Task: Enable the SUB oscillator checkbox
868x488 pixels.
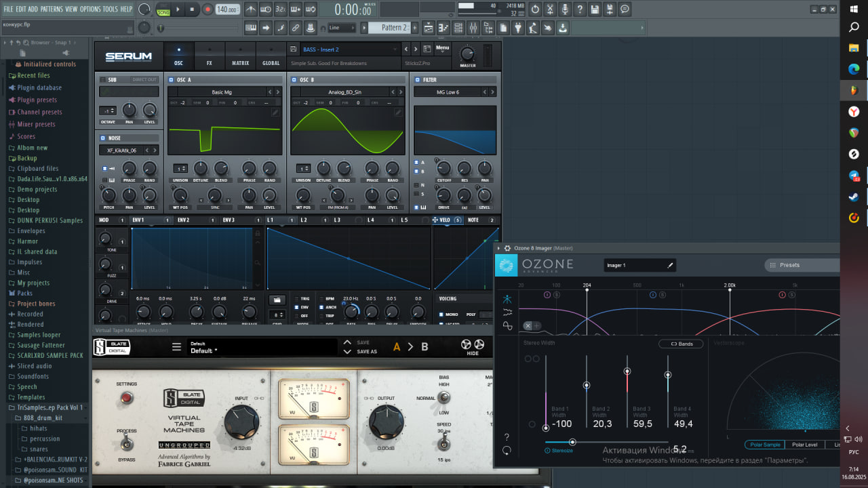Action: point(103,80)
